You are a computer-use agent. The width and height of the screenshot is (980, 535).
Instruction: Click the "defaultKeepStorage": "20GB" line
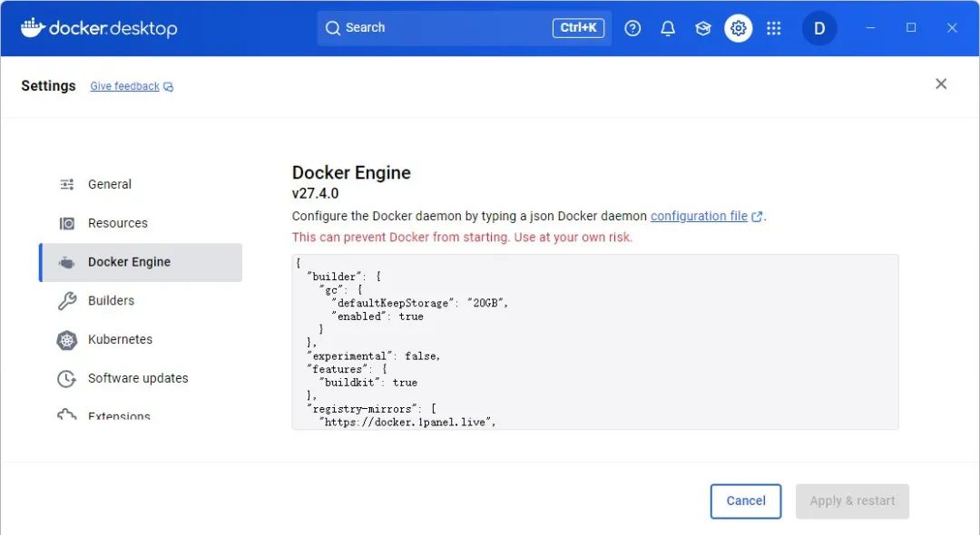click(x=419, y=303)
